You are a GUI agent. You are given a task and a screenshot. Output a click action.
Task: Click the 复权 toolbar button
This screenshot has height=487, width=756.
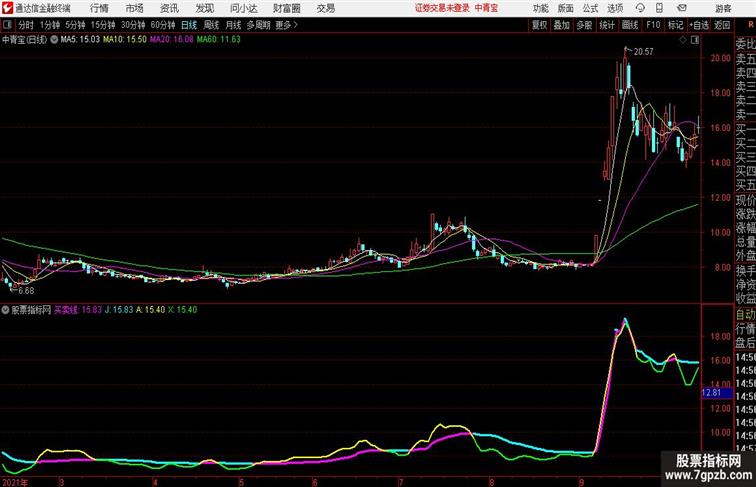click(539, 25)
